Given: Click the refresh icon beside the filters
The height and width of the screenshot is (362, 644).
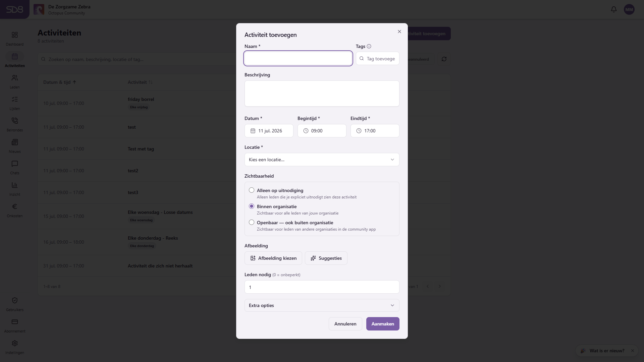Looking at the screenshot, I should 444,59.
